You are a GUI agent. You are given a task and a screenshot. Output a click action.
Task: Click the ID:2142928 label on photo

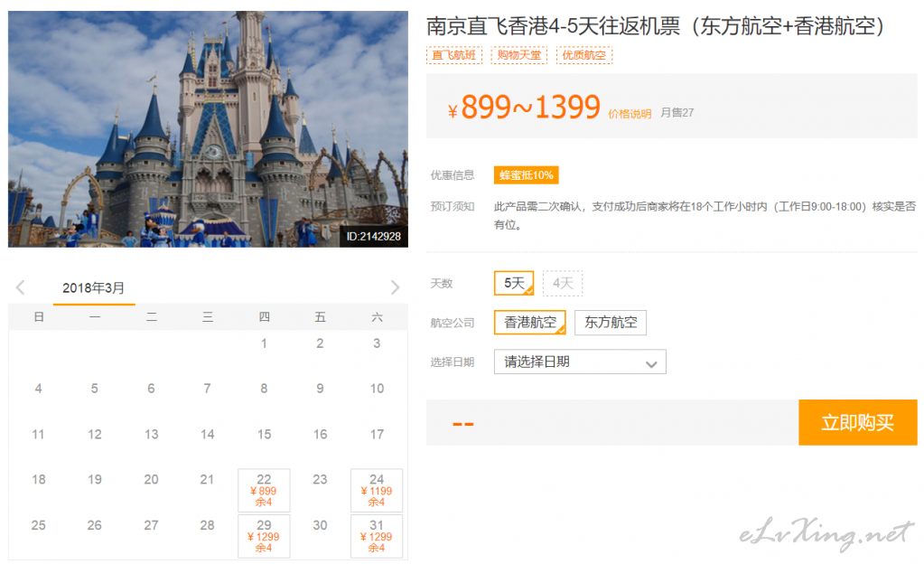click(x=374, y=237)
